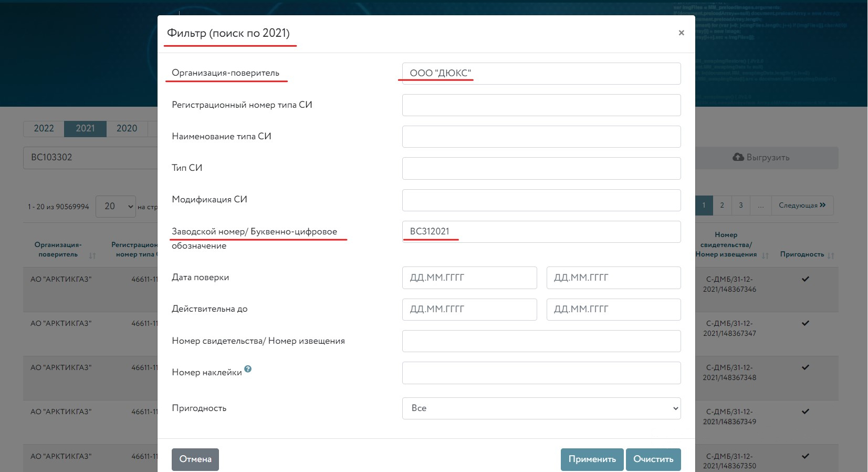
Task: Focus the Заводской номер field with BC312021
Action: pos(541,232)
